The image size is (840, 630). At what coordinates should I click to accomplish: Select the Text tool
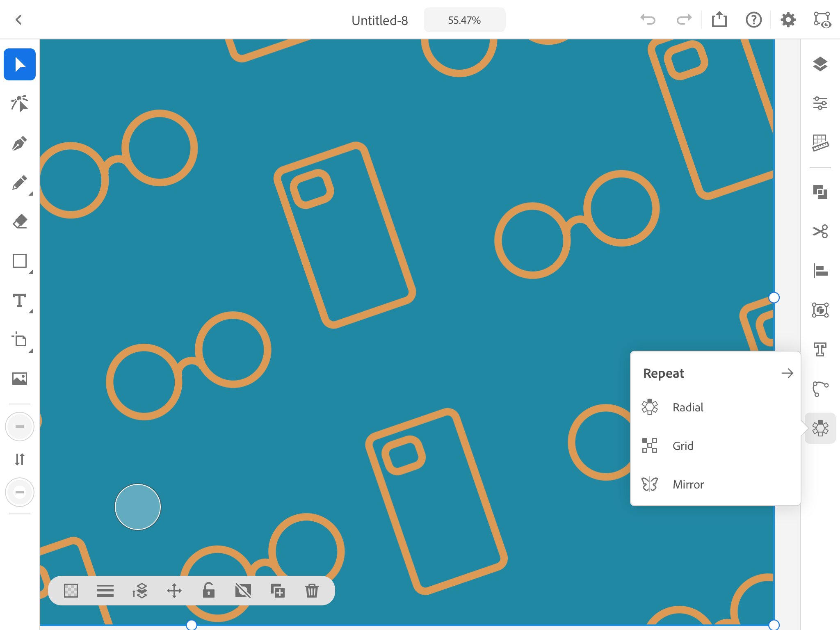click(19, 300)
